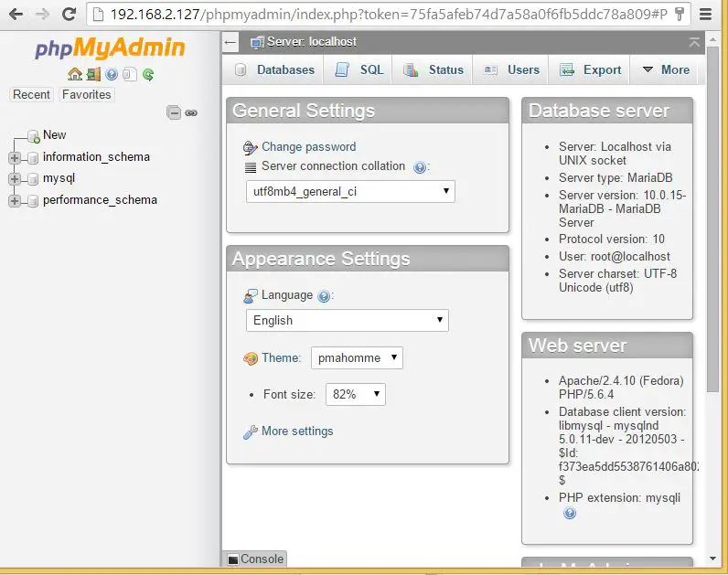Click the Console terminal icon
The width and height of the screenshot is (728, 575).
tap(233, 559)
